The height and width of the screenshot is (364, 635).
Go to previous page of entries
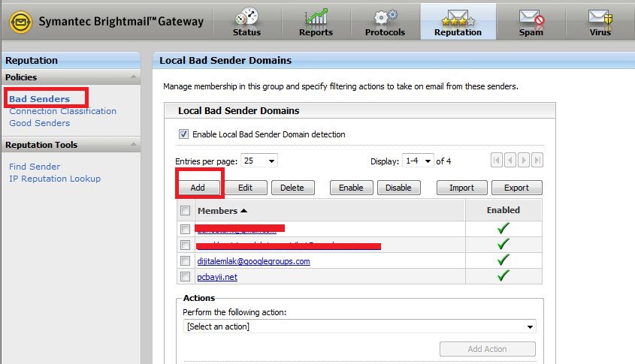pos(510,161)
